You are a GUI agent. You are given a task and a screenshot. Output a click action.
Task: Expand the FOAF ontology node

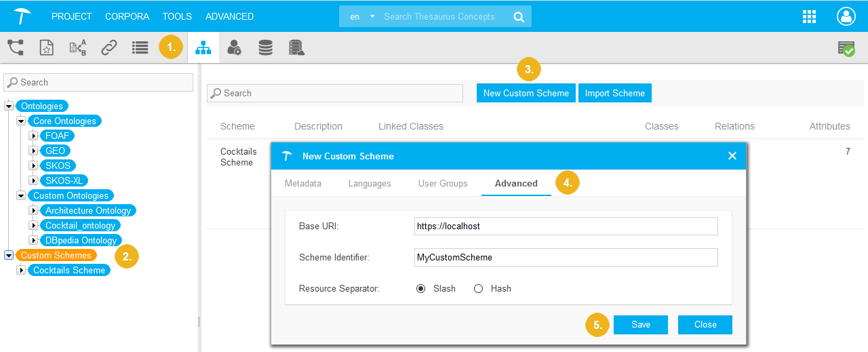coord(33,136)
